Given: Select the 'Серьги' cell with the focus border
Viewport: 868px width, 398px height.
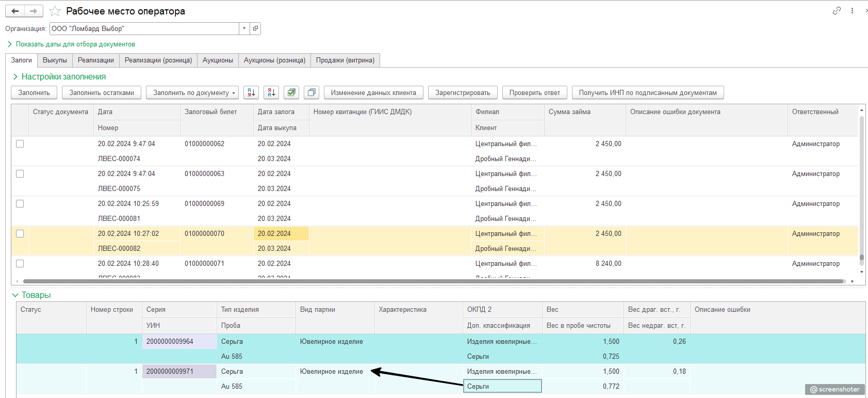Looking at the screenshot, I should (x=502, y=386).
